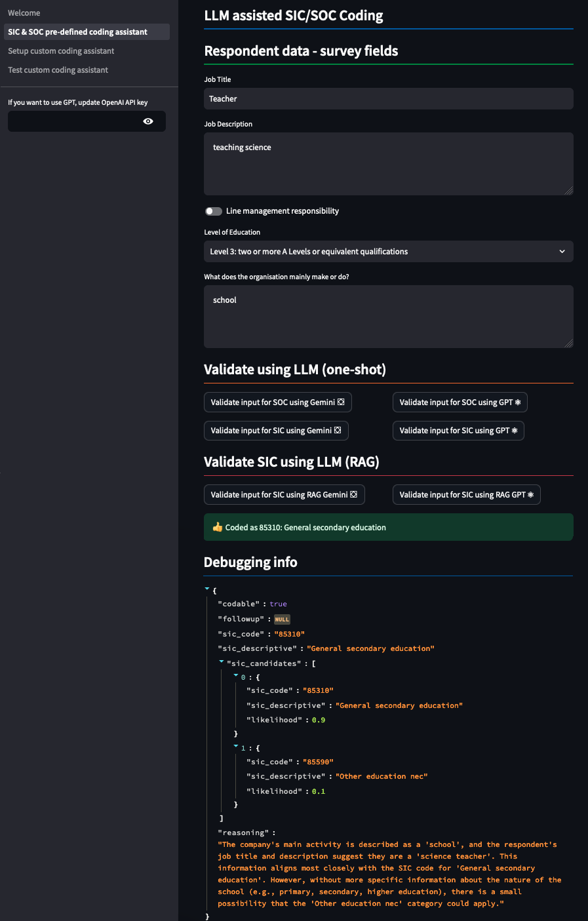This screenshot has width=588, height=921.
Task: Toggle Line management responsibility switch
Action: (x=214, y=211)
